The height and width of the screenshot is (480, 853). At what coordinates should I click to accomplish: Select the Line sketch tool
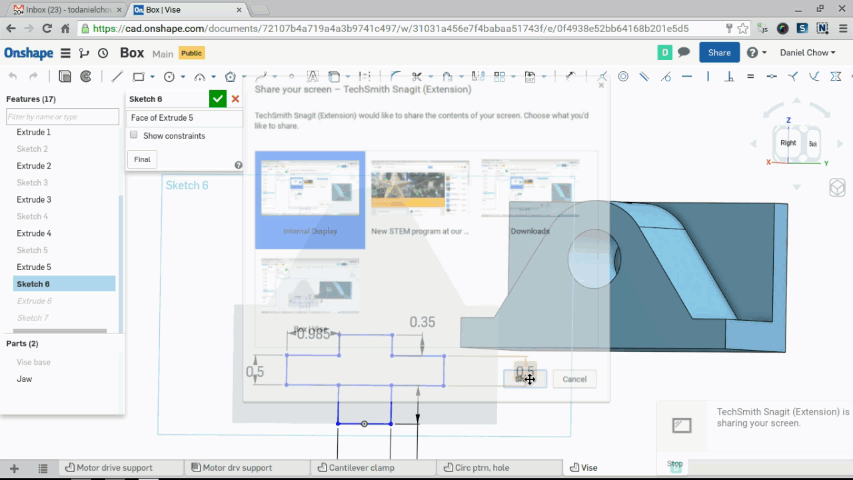[117, 77]
